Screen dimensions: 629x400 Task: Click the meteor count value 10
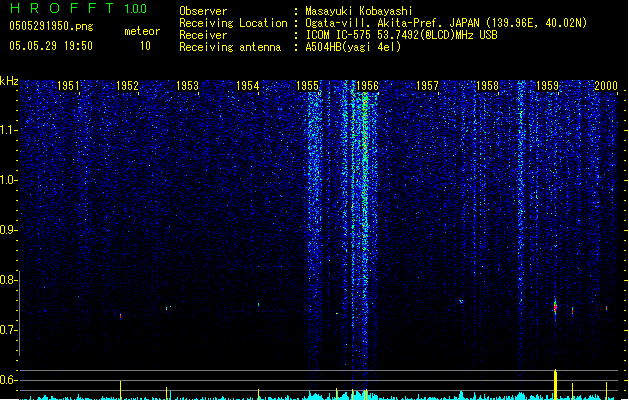coord(145,46)
